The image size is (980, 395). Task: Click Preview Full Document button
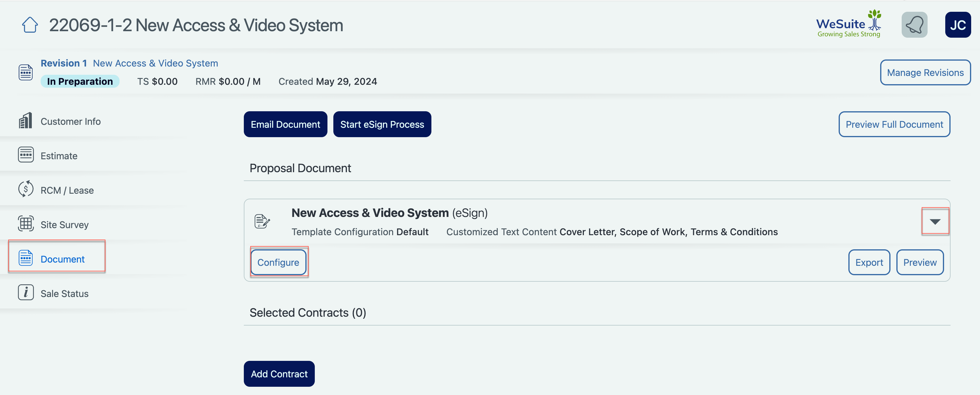(894, 124)
